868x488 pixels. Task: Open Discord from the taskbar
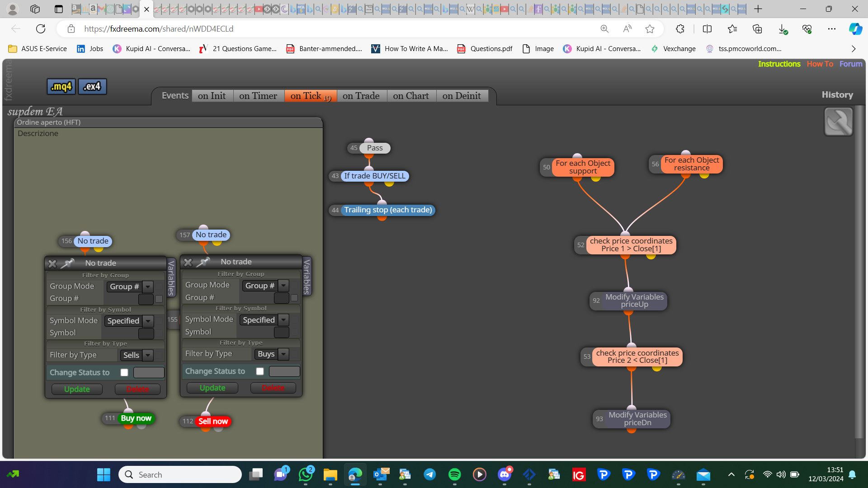click(505, 474)
